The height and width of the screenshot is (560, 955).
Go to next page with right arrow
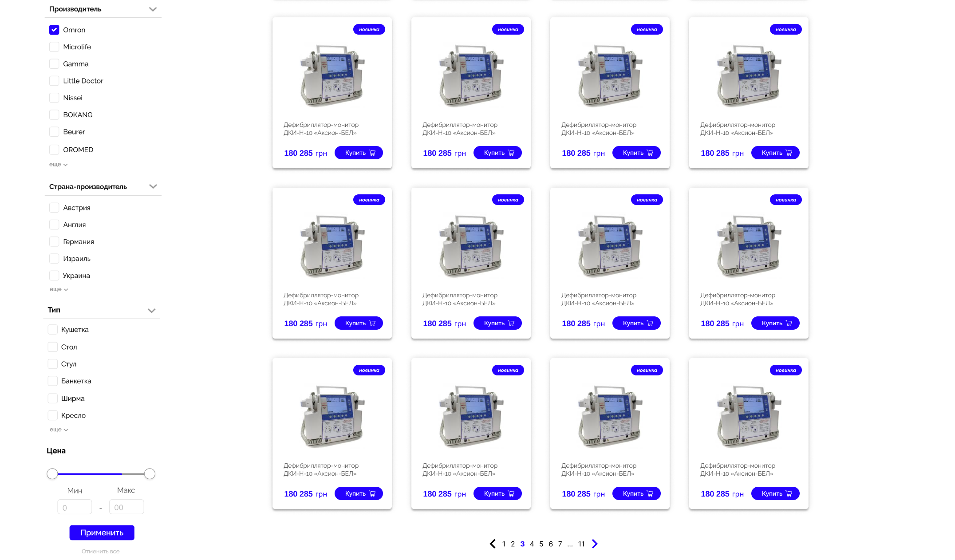point(595,544)
